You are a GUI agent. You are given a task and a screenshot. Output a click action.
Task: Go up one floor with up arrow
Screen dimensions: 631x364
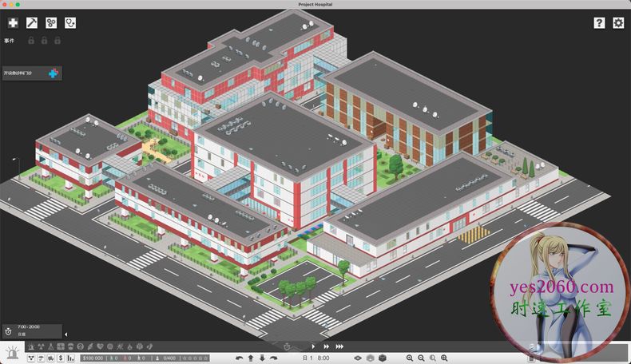[x=250, y=358]
